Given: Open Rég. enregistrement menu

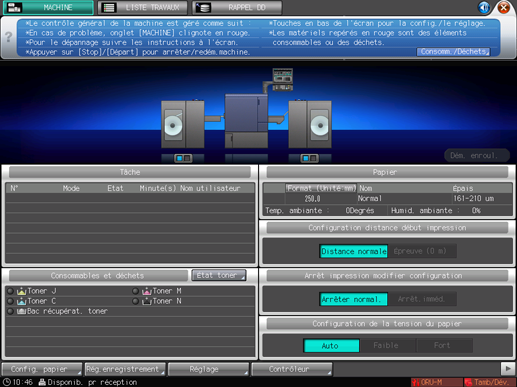Looking at the screenshot, I should [x=125, y=369].
